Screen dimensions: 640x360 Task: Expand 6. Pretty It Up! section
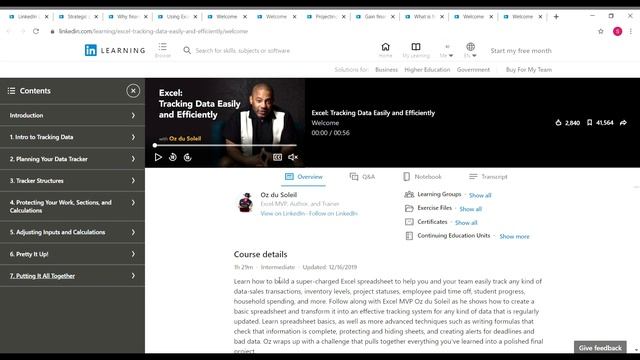(x=72, y=254)
